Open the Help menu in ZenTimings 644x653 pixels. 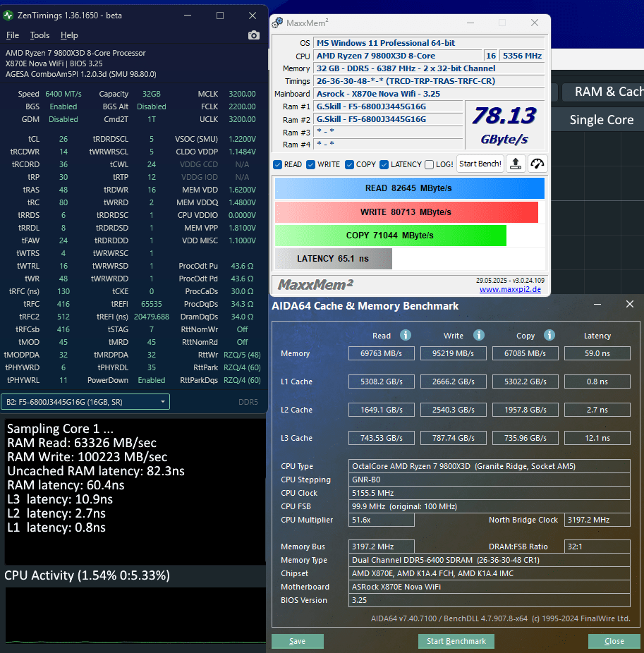(x=69, y=35)
